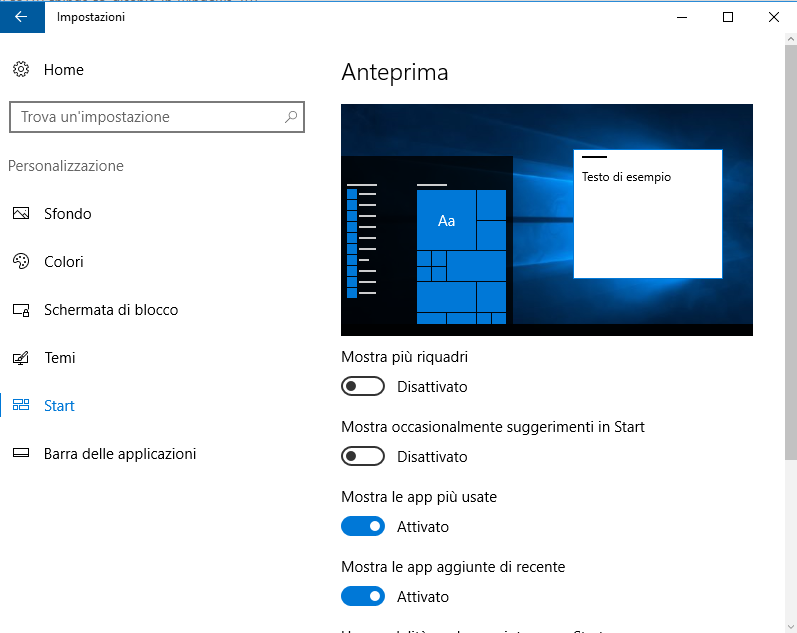Click the search magnifier icon
This screenshot has width=797, height=633.
tap(291, 117)
